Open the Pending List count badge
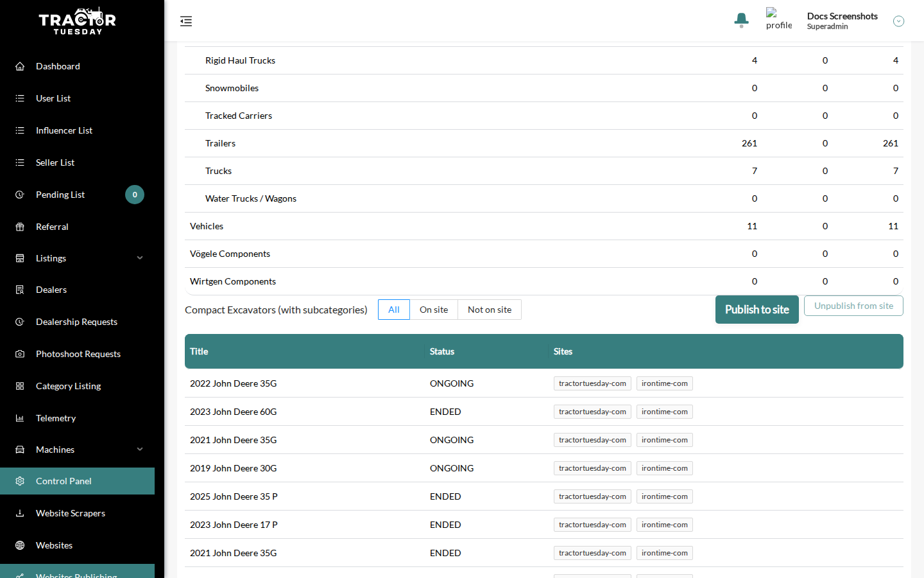Screen dimensions: 924x578 pos(135,195)
